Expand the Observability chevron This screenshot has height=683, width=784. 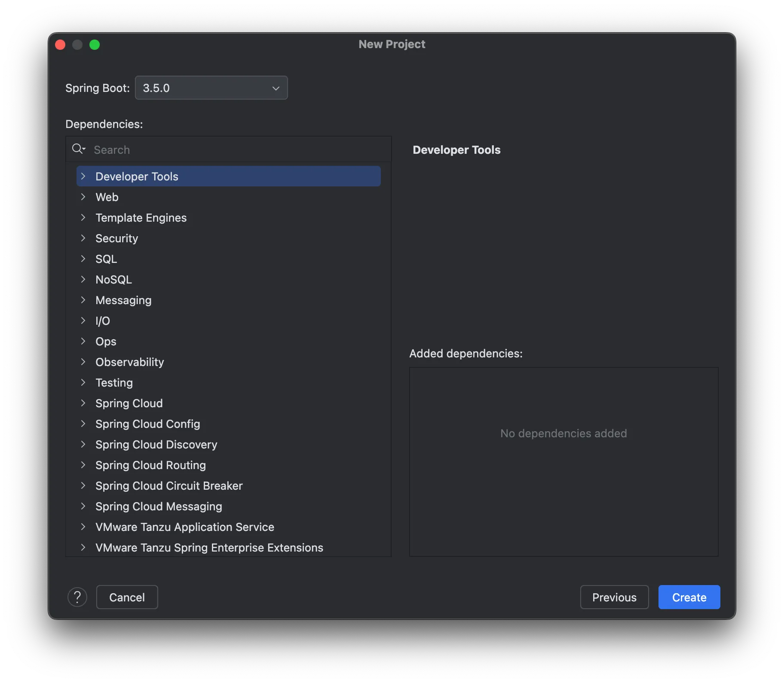point(83,362)
